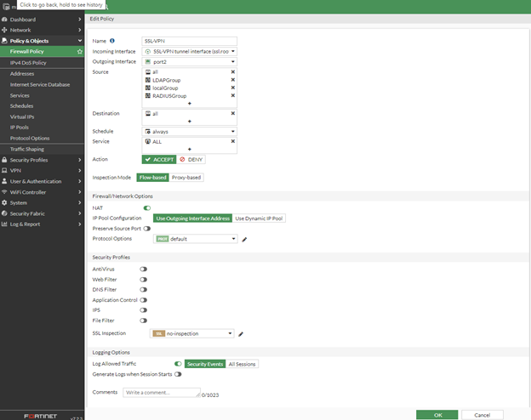Select Proxy-based inspection mode

point(186,178)
